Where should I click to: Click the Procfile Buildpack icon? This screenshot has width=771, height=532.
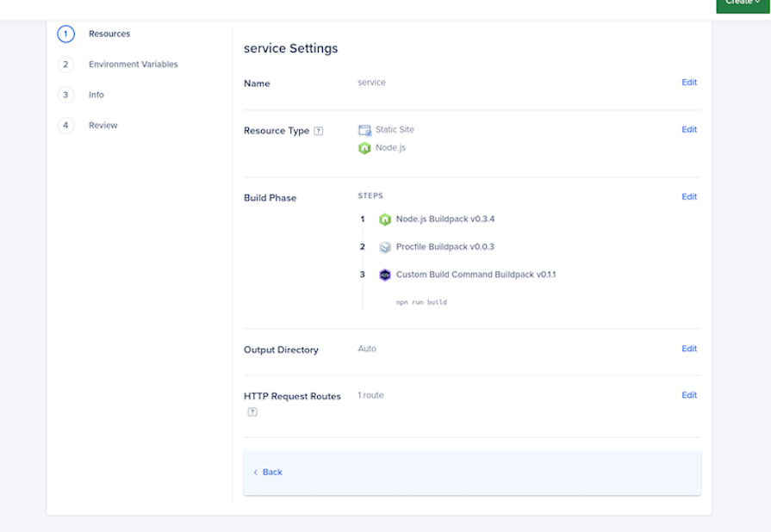384,246
